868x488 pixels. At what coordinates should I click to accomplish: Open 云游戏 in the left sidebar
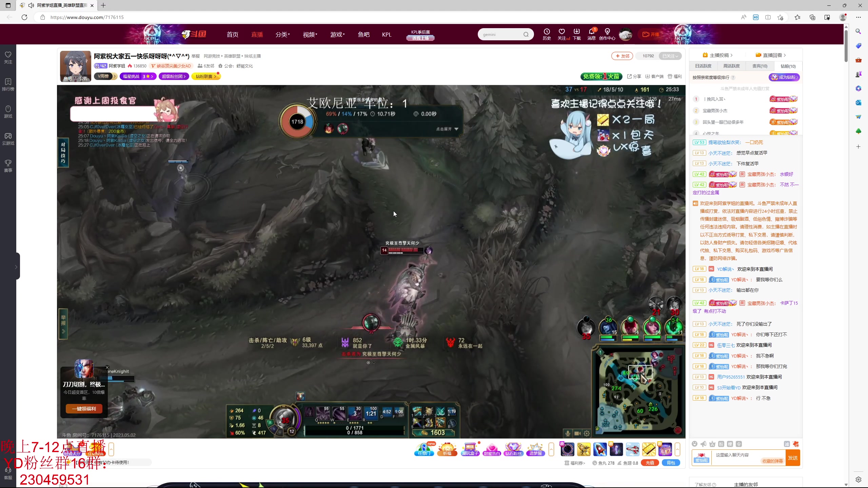(8, 139)
